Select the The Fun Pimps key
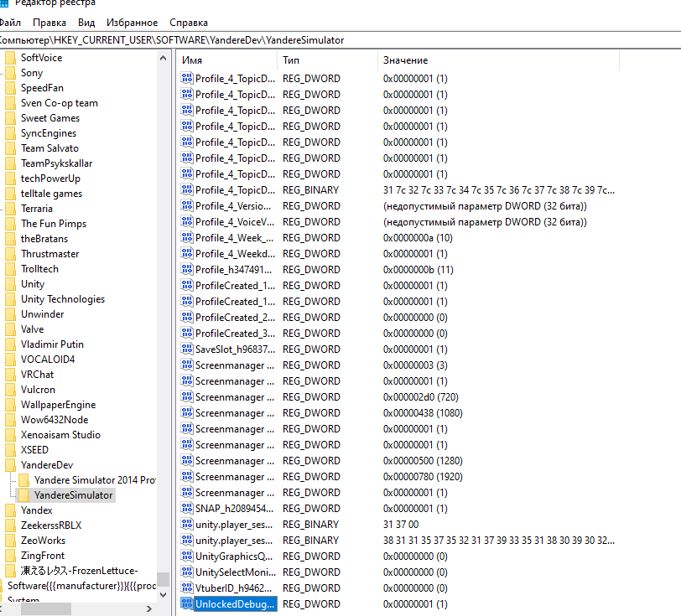Viewport: 681px width, 616px height. 54,224
